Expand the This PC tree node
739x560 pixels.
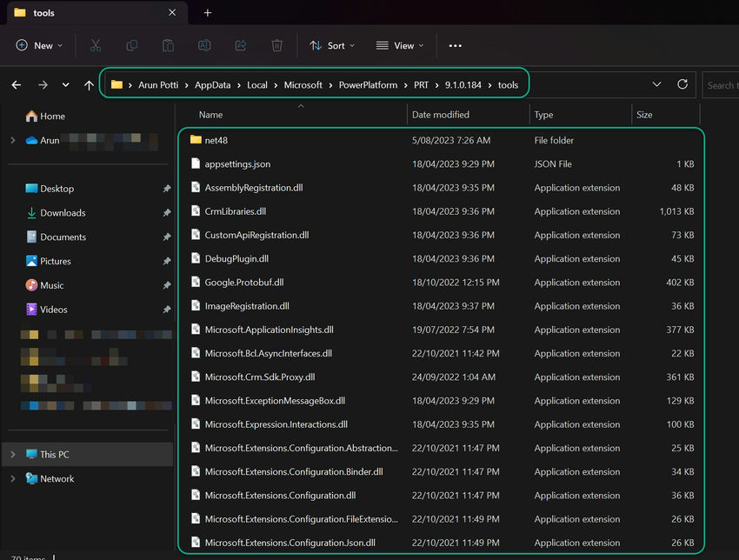tap(12, 454)
